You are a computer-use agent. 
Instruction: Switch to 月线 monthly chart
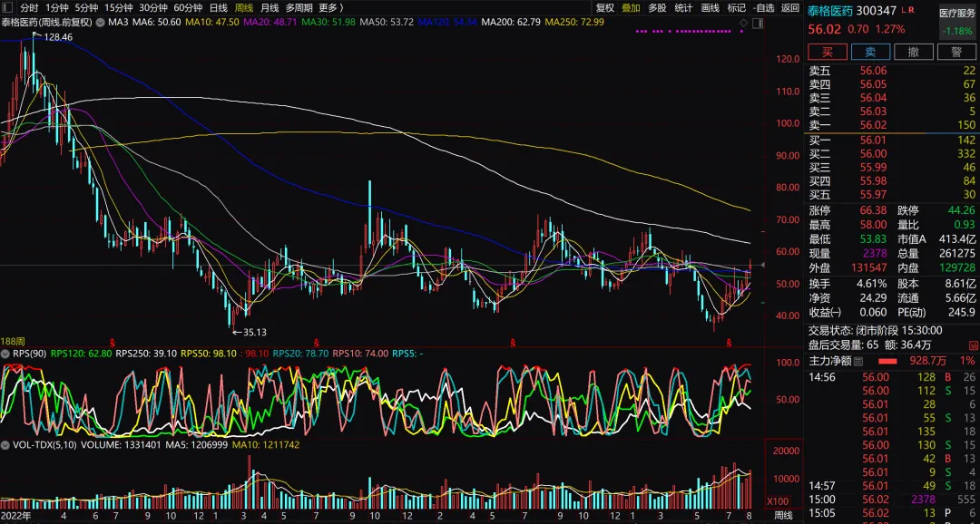tap(269, 8)
